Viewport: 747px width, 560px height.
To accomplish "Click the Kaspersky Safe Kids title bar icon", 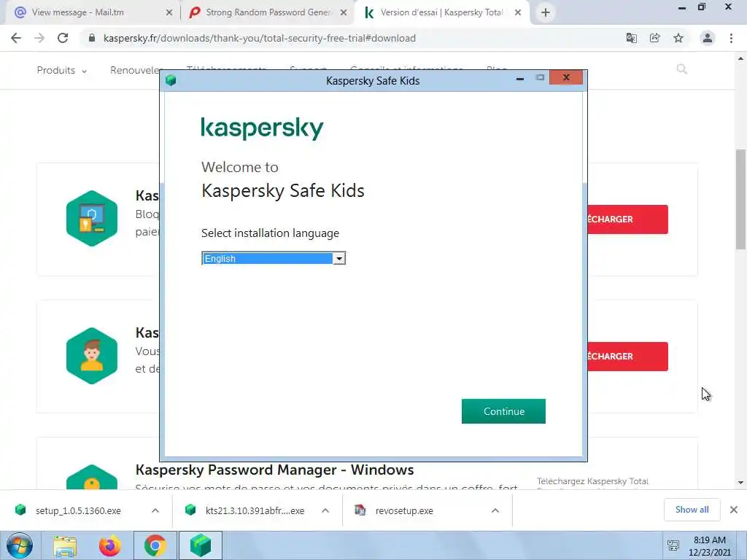I will click(171, 80).
